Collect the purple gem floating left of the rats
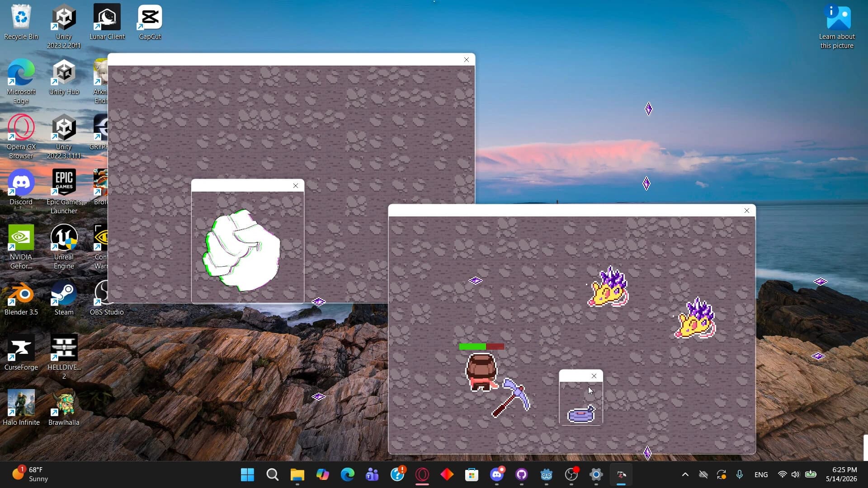 pyautogui.click(x=475, y=281)
